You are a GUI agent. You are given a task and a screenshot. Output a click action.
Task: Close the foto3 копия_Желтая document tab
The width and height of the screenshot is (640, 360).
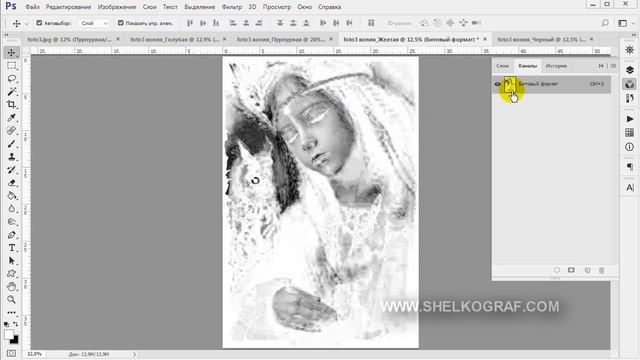click(485, 39)
